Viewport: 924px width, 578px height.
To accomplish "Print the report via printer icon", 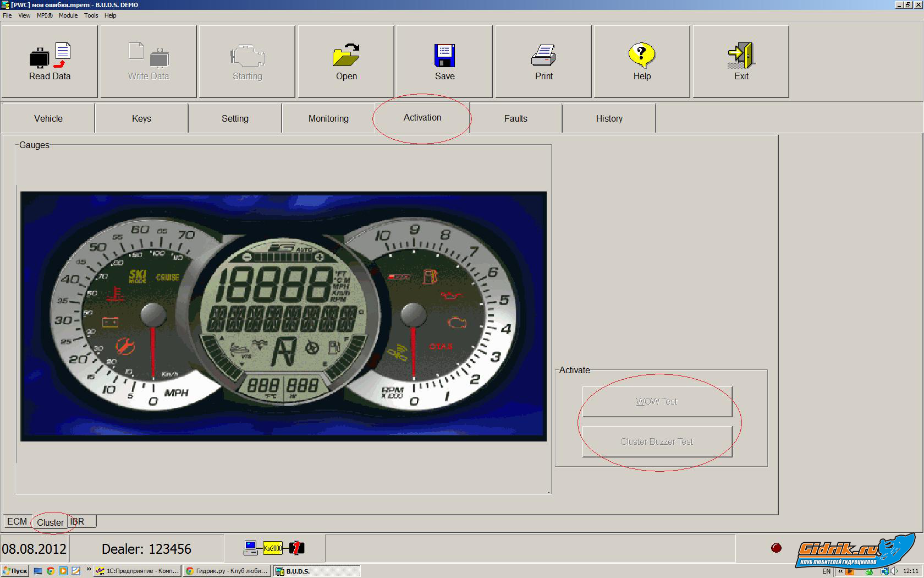I will 543,62.
